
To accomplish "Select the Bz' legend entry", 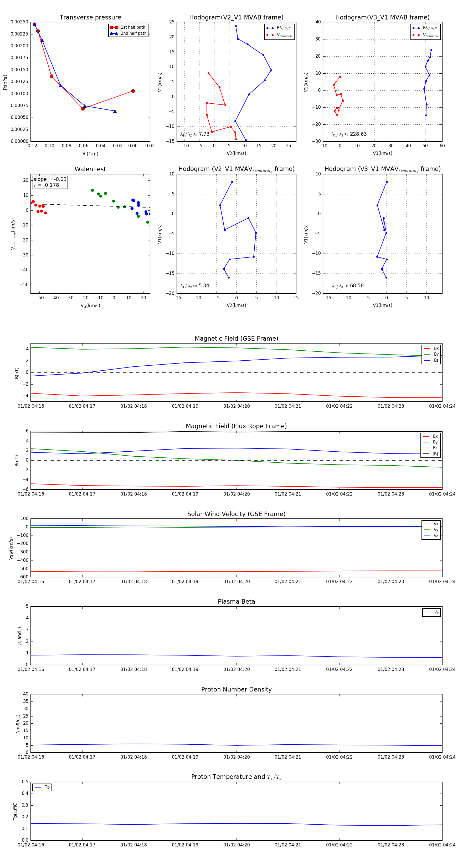I will (x=431, y=448).
